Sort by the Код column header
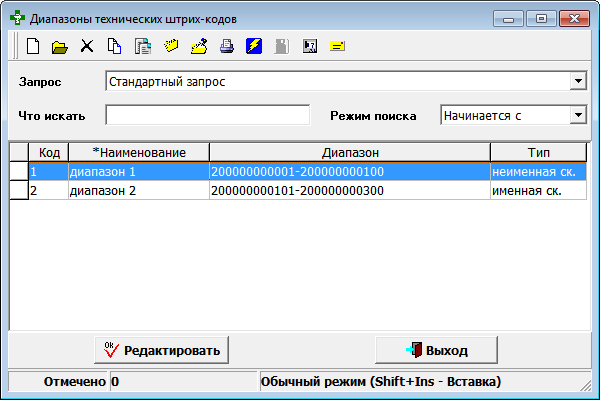This screenshot has height=400, width=600. 49,152
